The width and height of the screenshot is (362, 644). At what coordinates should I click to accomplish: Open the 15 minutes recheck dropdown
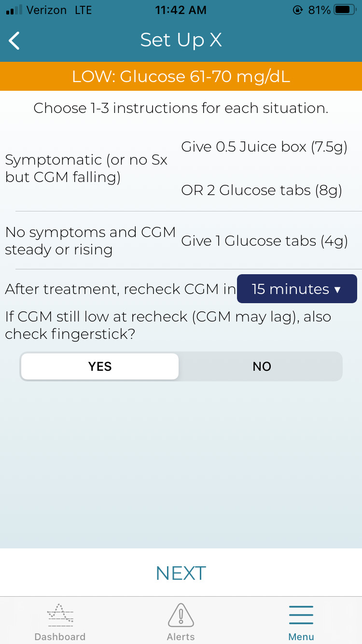[297, 289]
